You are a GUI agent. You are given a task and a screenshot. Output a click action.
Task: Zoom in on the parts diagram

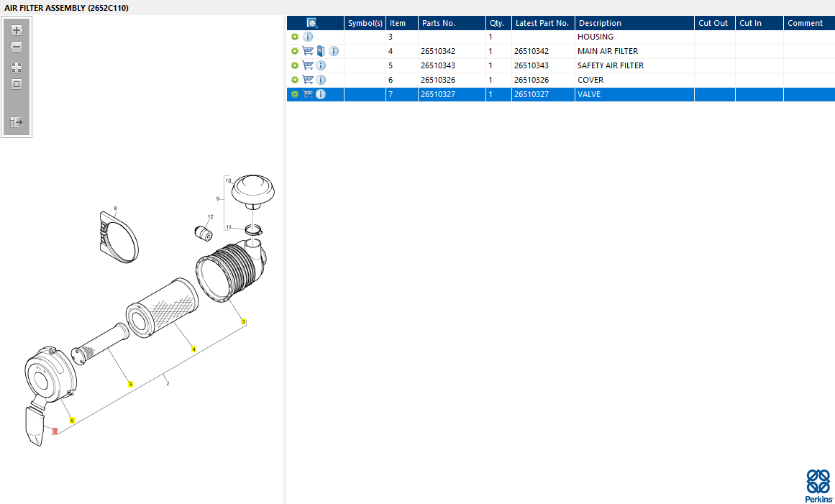17,29
